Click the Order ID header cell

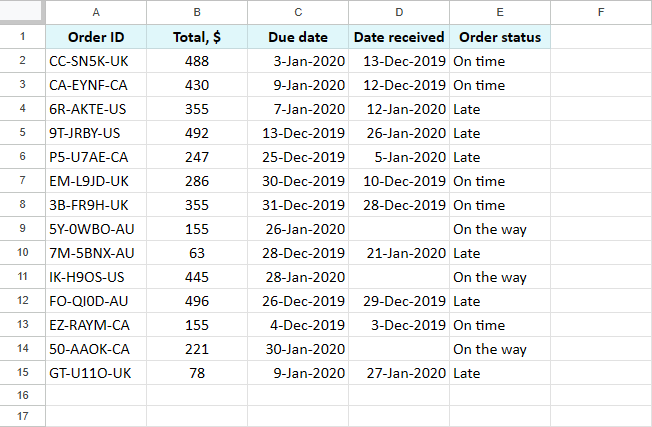[x=96, y=37]
